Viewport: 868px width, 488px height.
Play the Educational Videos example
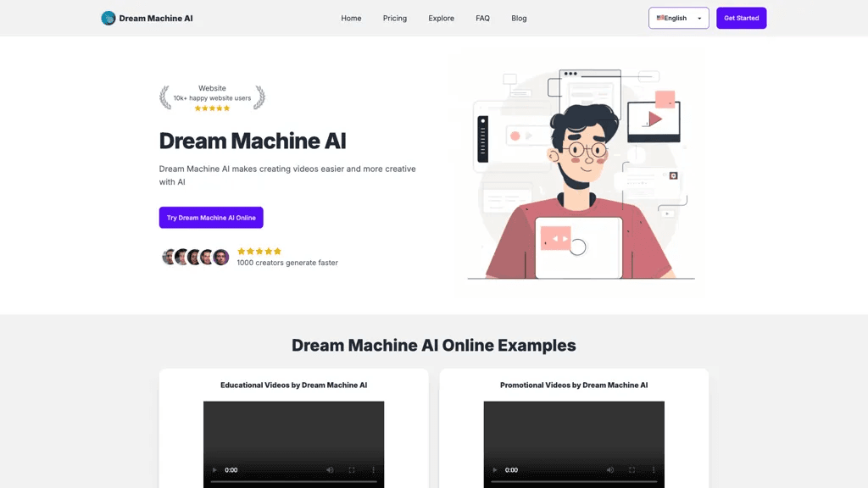(x=214, y=469)
